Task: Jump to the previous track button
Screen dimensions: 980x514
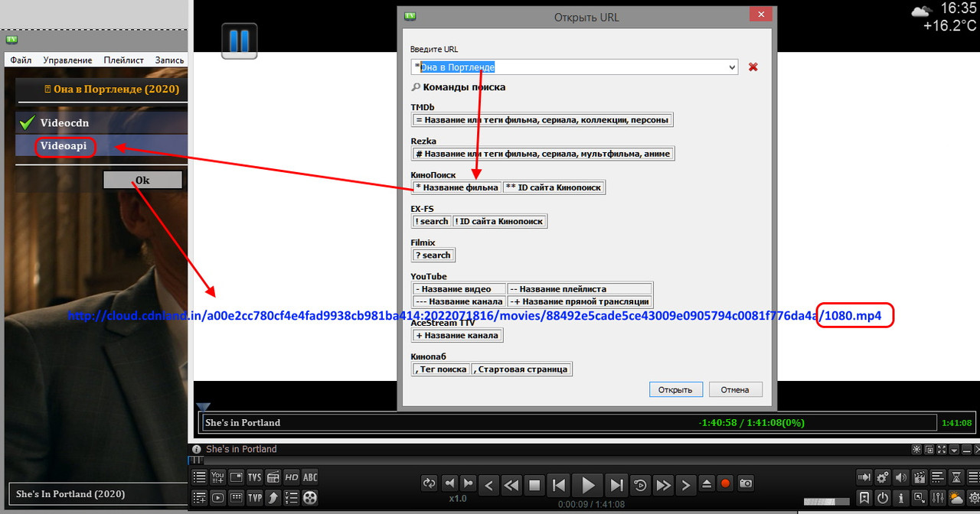Action: [x=559, y=484]
